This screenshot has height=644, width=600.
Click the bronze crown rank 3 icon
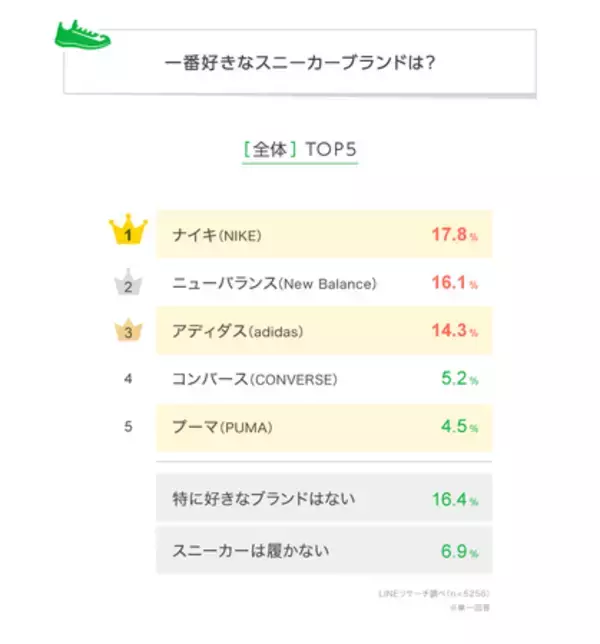[x=128, y=332]
